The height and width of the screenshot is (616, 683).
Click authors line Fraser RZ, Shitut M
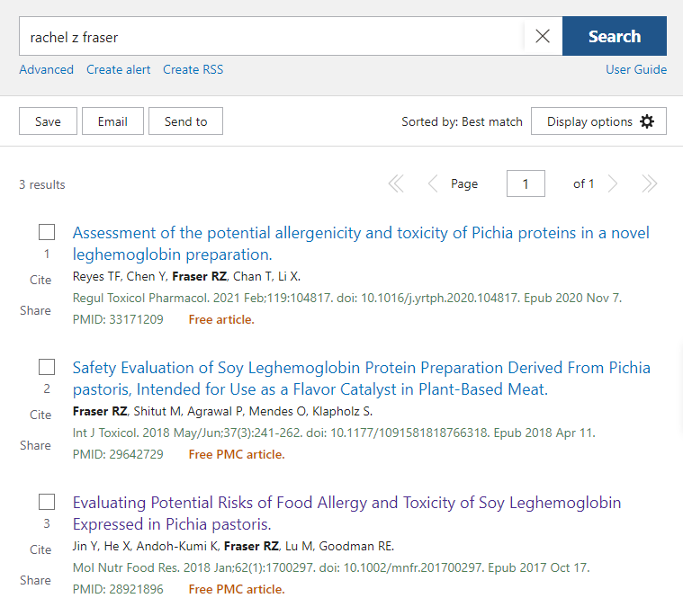point(222,411)
